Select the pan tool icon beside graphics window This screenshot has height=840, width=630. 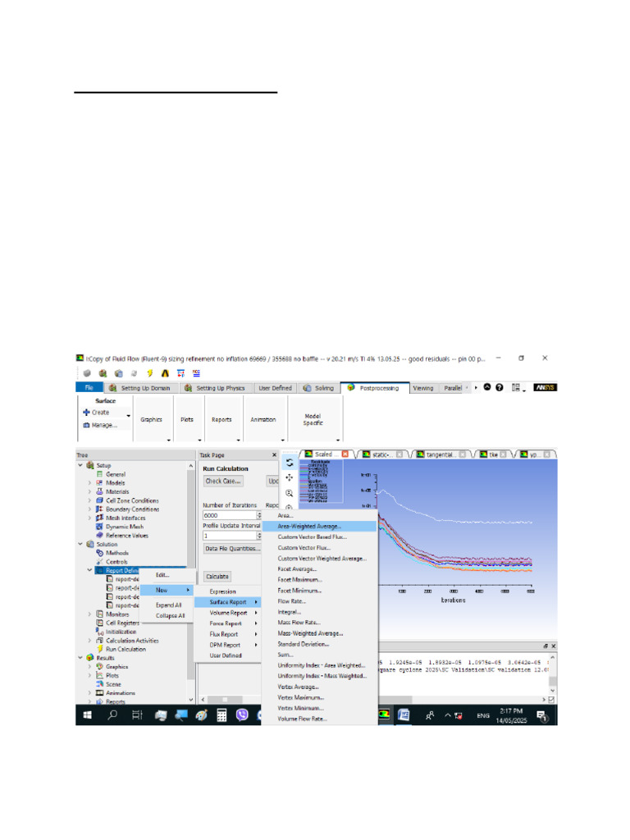pos(290,478)
